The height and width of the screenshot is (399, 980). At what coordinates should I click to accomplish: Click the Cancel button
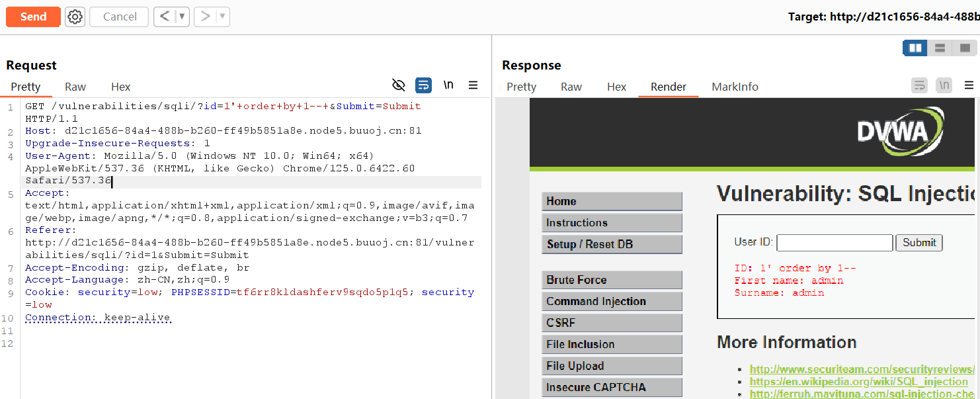[120, 17]
